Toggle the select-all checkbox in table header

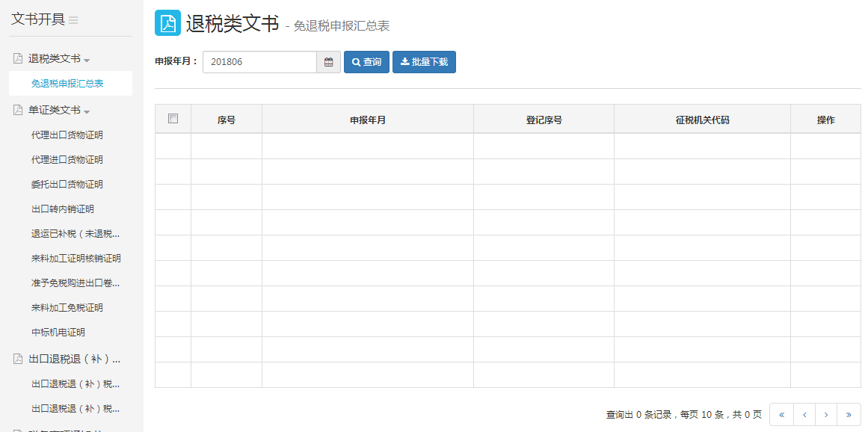tap(173, 119)
